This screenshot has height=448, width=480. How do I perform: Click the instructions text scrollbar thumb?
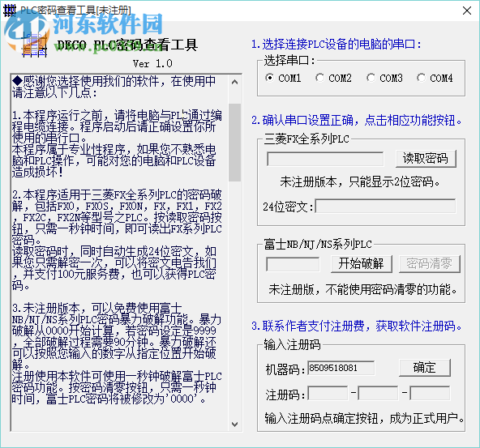(x=235, y=143)
